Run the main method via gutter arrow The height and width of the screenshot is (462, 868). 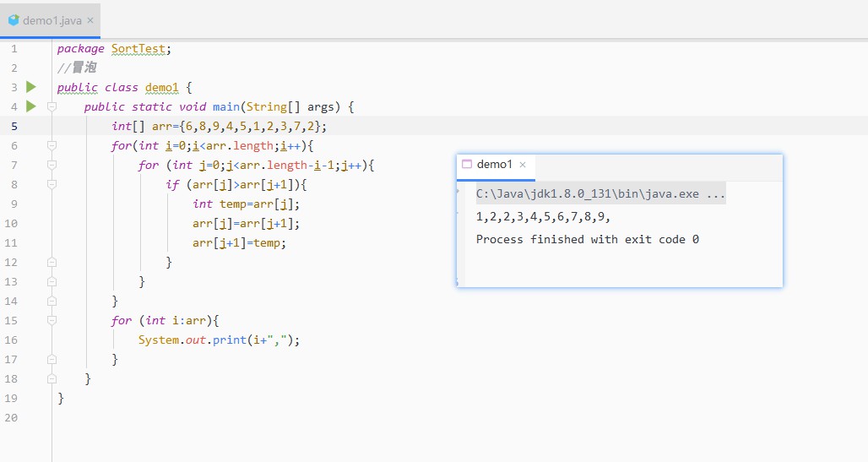31,106
